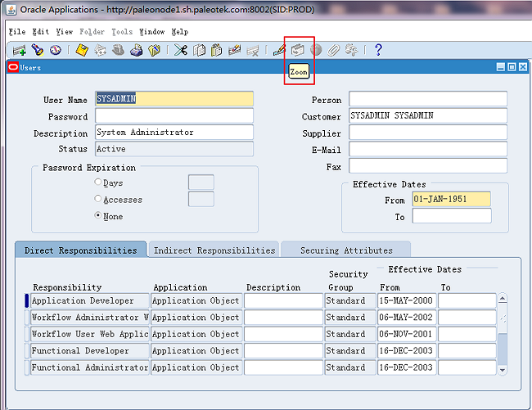The height and width of the screenshot is (410, 532).
Task: Click the Paste clipboard icon
Action: click(x=216, y=50)
